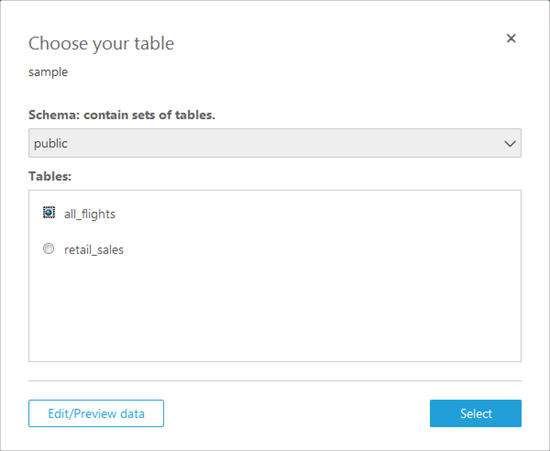550x451 pixels.
Task: Click the all_flights table name label
Action: click(x=90, y=214)
